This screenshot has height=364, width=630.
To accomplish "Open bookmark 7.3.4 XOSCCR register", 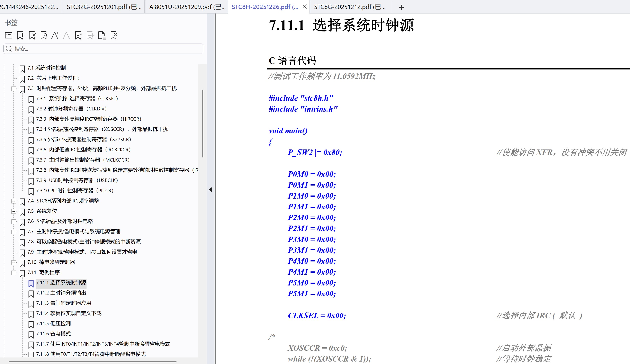I will click(102, 129).
